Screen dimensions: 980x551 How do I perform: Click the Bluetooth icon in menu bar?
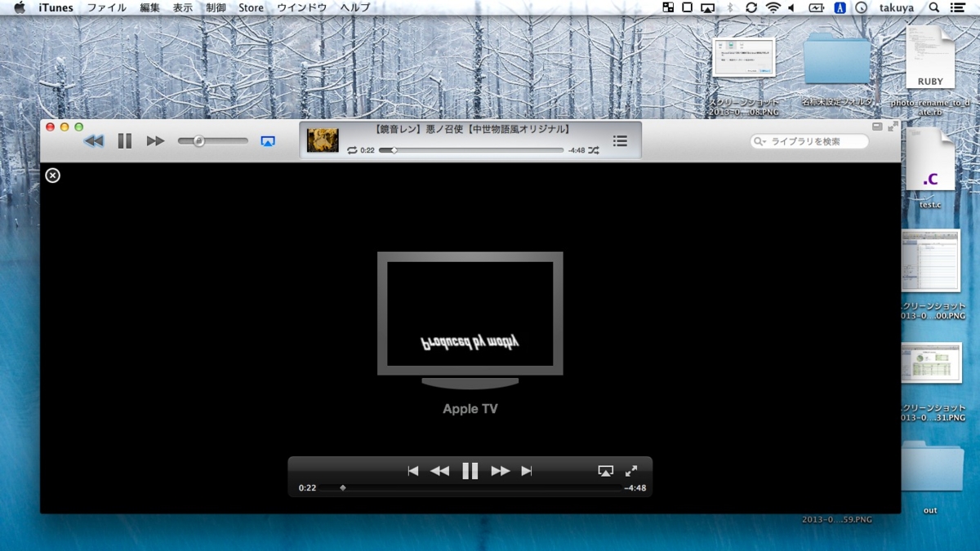click(730, 7)
